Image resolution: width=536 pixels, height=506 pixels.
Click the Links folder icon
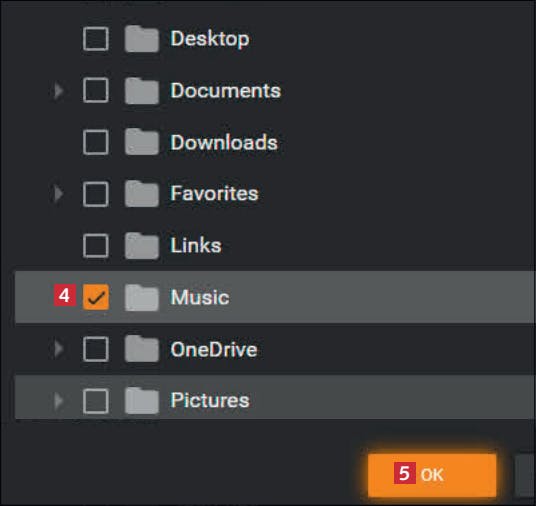coord(142,246)
